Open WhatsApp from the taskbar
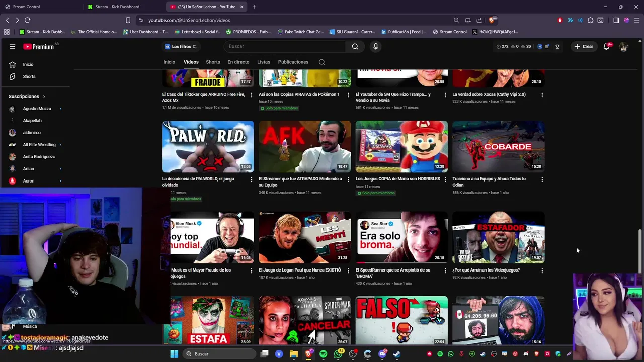This screenshot has height=362, width=644. tap(338, 354)
